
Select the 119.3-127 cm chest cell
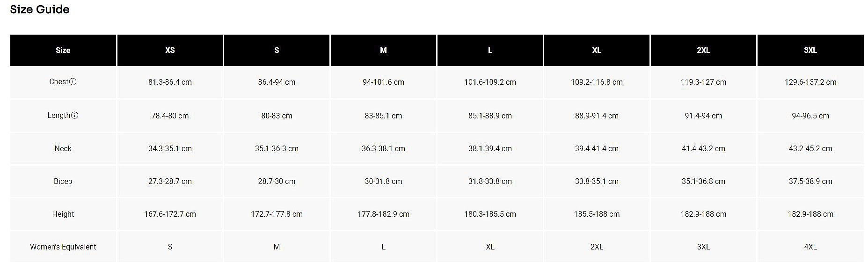[703, 82]
